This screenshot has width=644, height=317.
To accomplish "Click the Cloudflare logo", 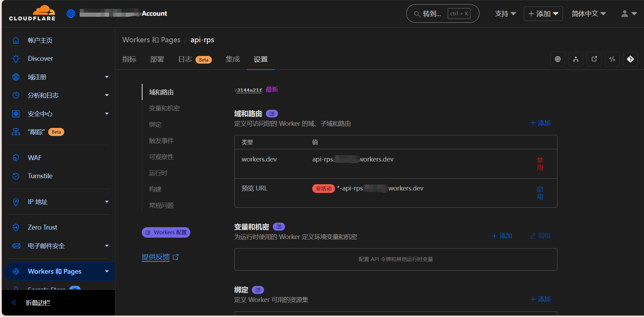I will coord(32,13).
